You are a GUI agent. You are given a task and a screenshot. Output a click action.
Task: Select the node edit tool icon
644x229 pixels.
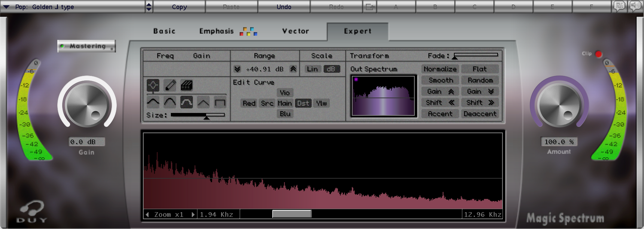[x=153, y=85]
